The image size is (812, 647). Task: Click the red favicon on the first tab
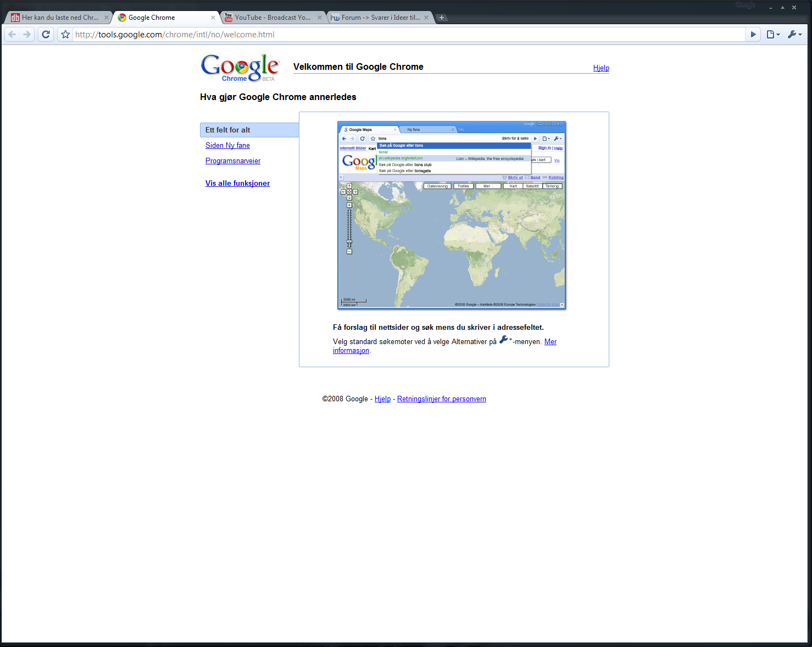click(15, 18)
